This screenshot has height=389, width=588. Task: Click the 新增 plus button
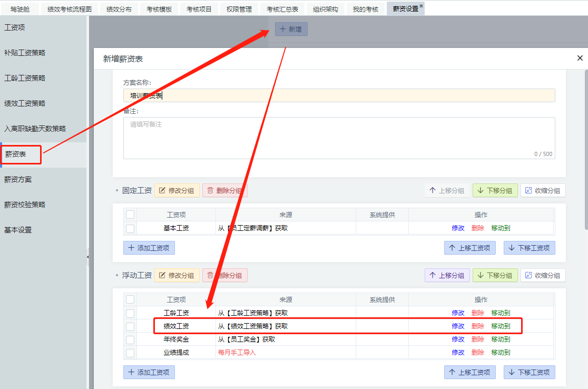point(291,30)
